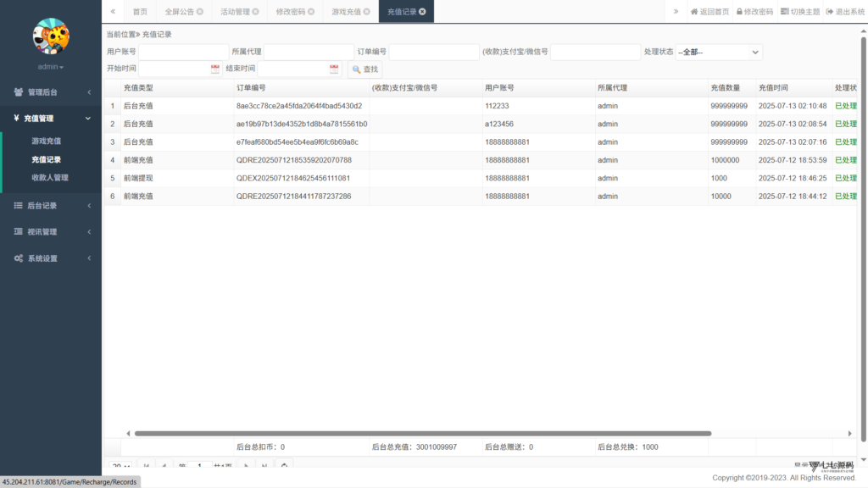868x488 pixels.
Task: Click time cell 2025-07-13 02:10:48
Action: 793,106
